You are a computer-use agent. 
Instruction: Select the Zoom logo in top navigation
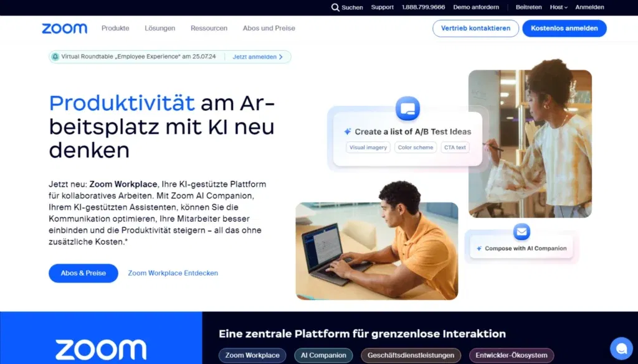pyautogui.click(x=64, y=28)
